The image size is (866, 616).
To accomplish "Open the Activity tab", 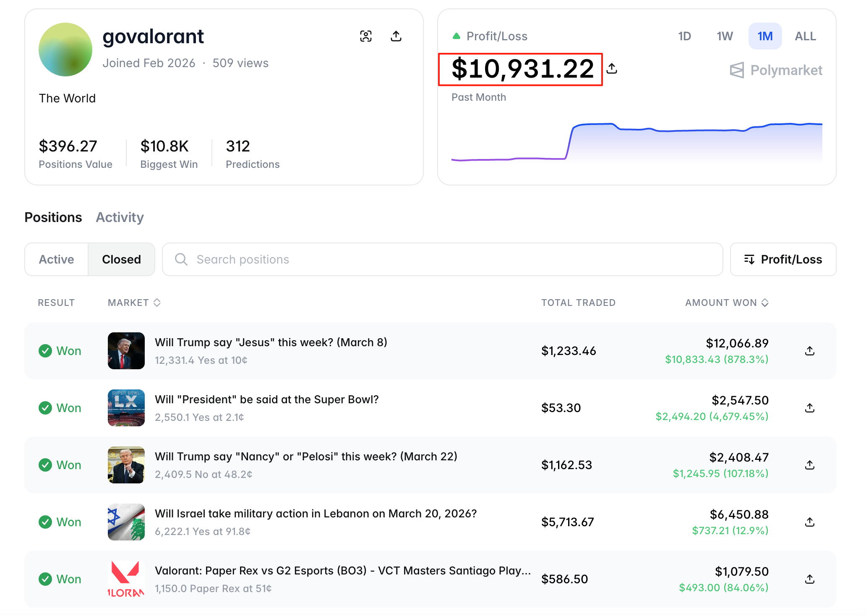I will [120, 217].
